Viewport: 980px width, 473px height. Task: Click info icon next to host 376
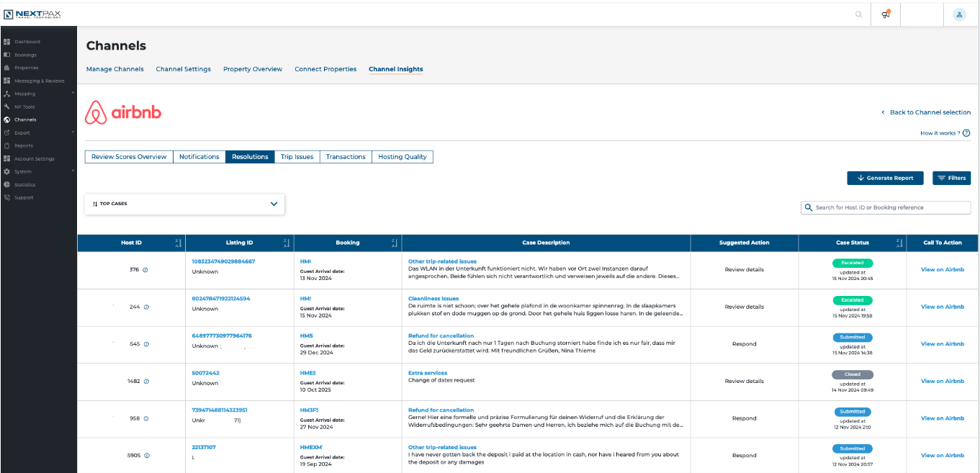coord(145,270)
